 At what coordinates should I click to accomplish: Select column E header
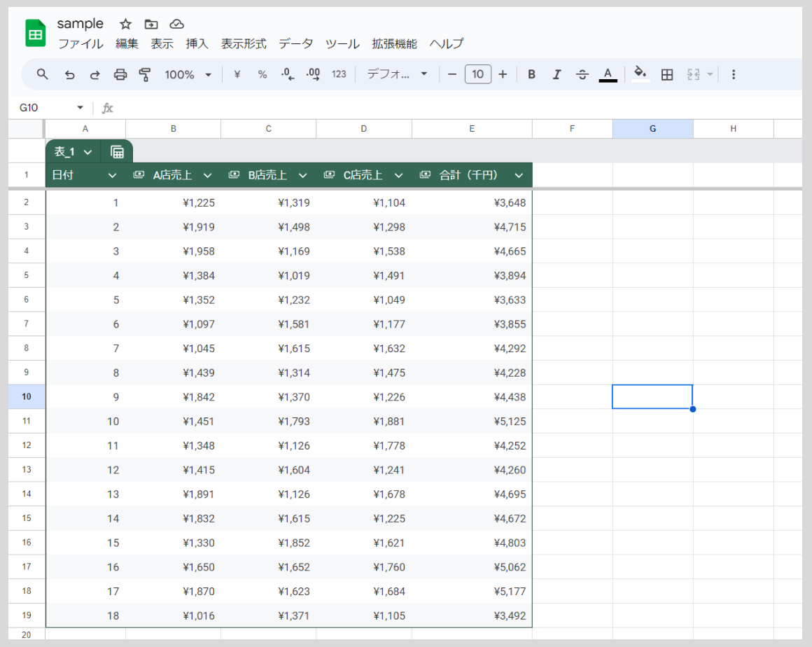point(472,129)
